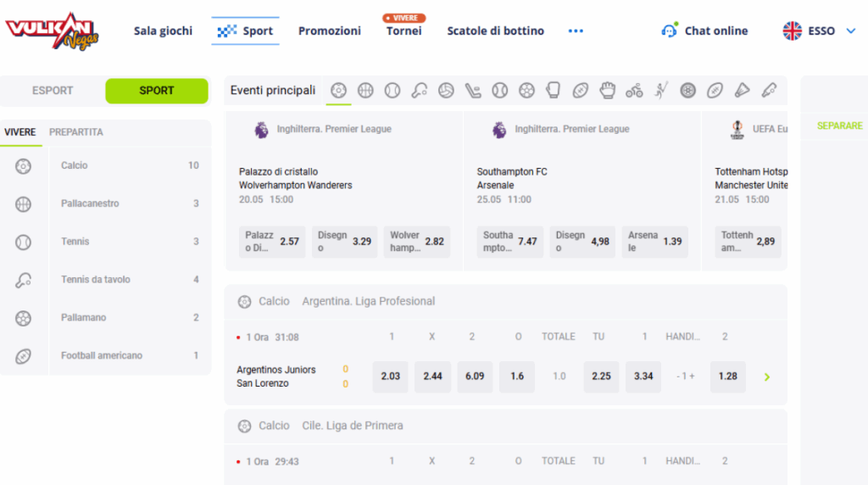The width and height of the screenshot is (868, 485).
Task: Open the ESSO language dropdown
Action: click(x=820, y=31)
